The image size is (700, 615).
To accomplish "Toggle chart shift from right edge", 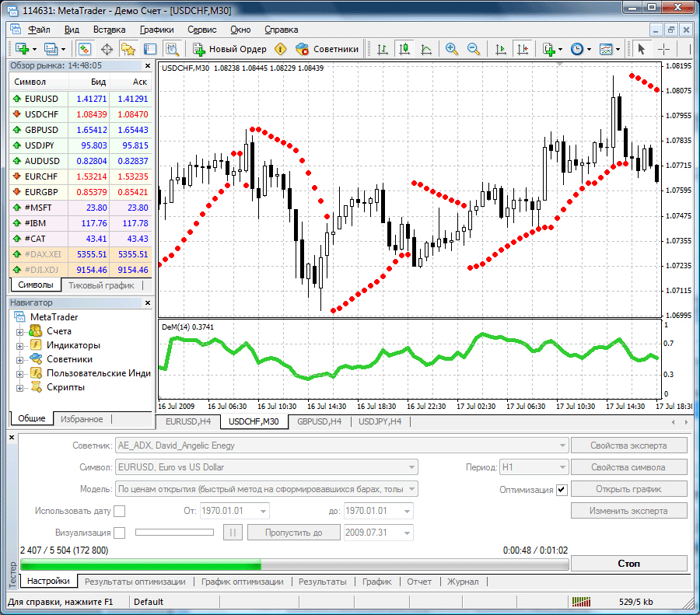I will click(x=523, y=49).
